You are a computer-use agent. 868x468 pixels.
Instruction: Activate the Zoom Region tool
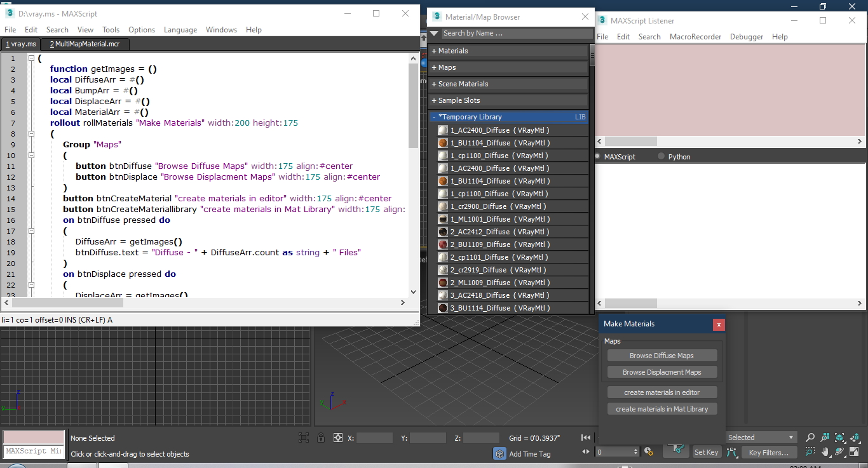click(x=810, y=452)
